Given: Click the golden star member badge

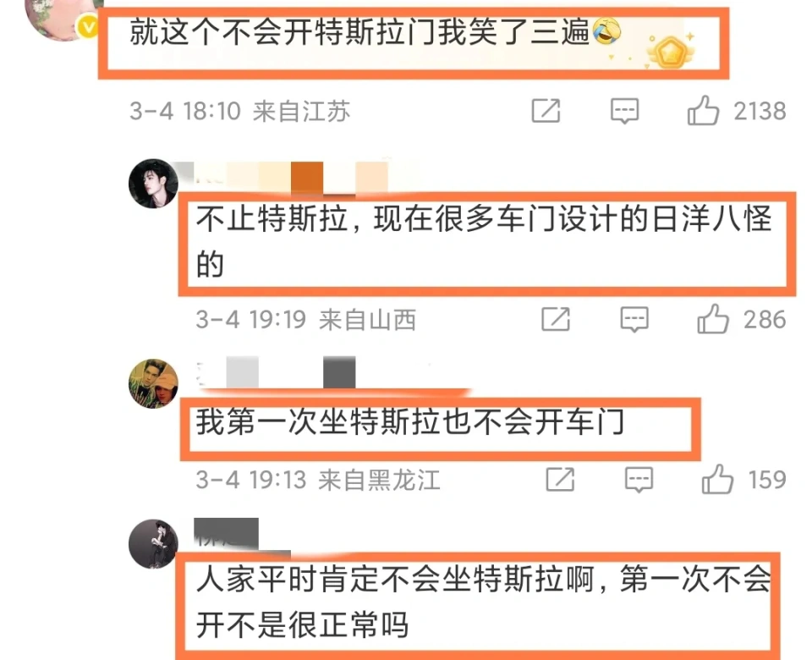Looking at the screenshot, I should pyautogui.click(x=670, y=51).
